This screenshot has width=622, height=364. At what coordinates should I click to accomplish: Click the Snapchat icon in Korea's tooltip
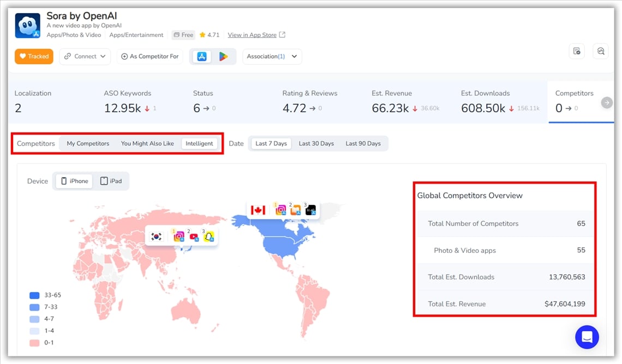pyautogui.click(x=208, y=236)
